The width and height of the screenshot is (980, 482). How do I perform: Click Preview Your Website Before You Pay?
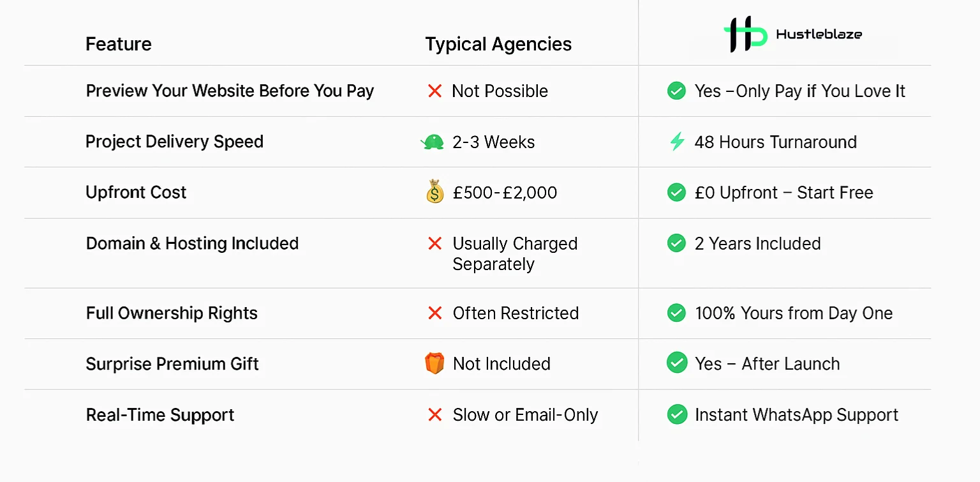coord(230,91)
